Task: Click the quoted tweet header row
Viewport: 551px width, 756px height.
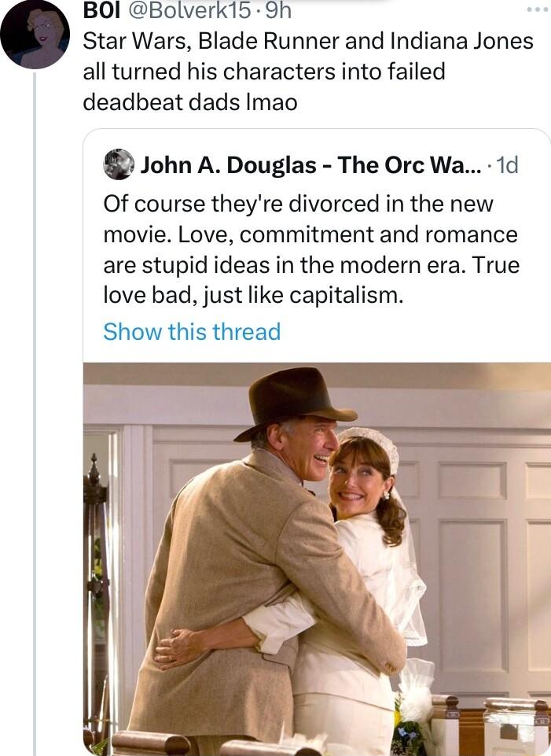Action: [307, 165]
